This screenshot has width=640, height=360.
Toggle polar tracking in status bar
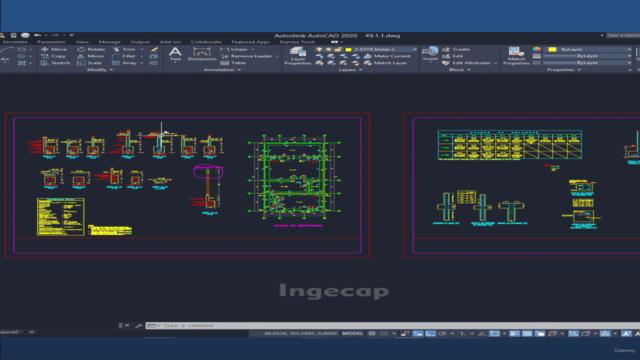click(x=442, y=333)
